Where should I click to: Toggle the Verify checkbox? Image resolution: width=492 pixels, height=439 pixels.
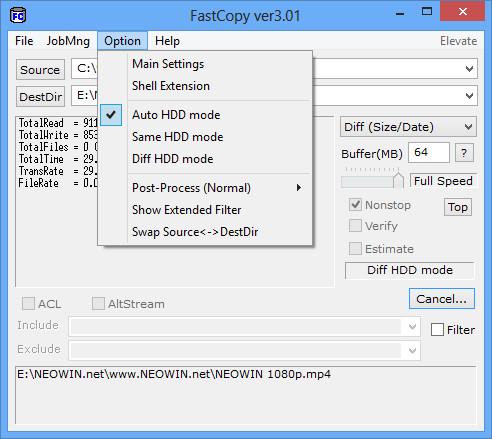coord(355,226)
